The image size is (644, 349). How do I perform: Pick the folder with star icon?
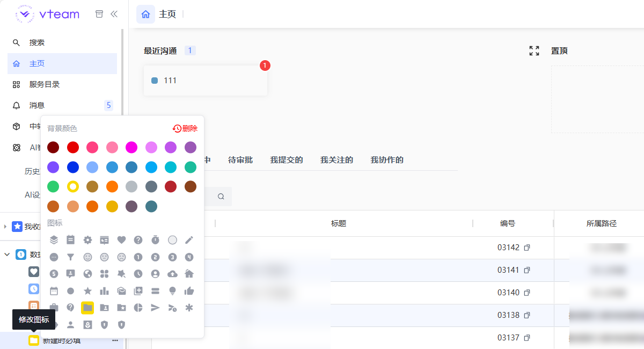coord(121,308)
